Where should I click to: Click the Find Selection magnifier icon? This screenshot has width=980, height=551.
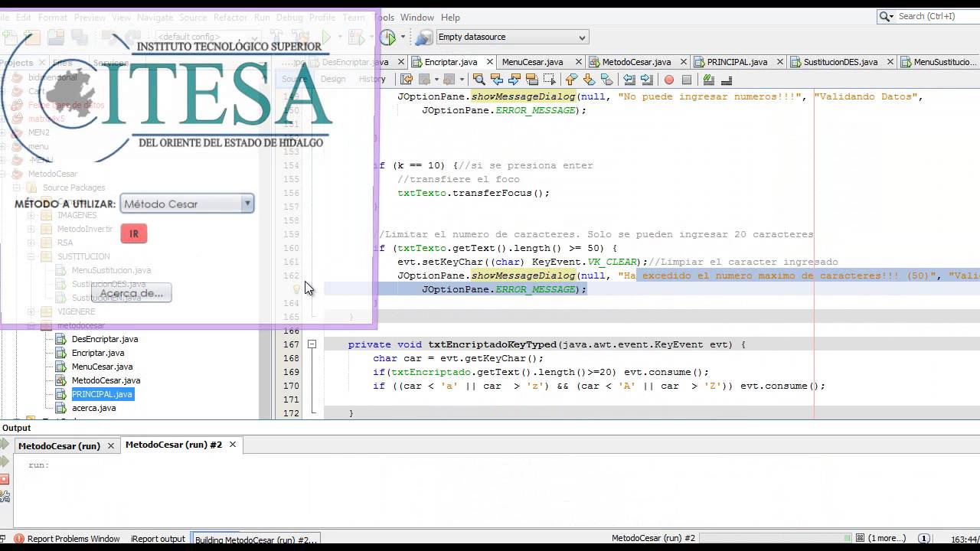[479, 79]
